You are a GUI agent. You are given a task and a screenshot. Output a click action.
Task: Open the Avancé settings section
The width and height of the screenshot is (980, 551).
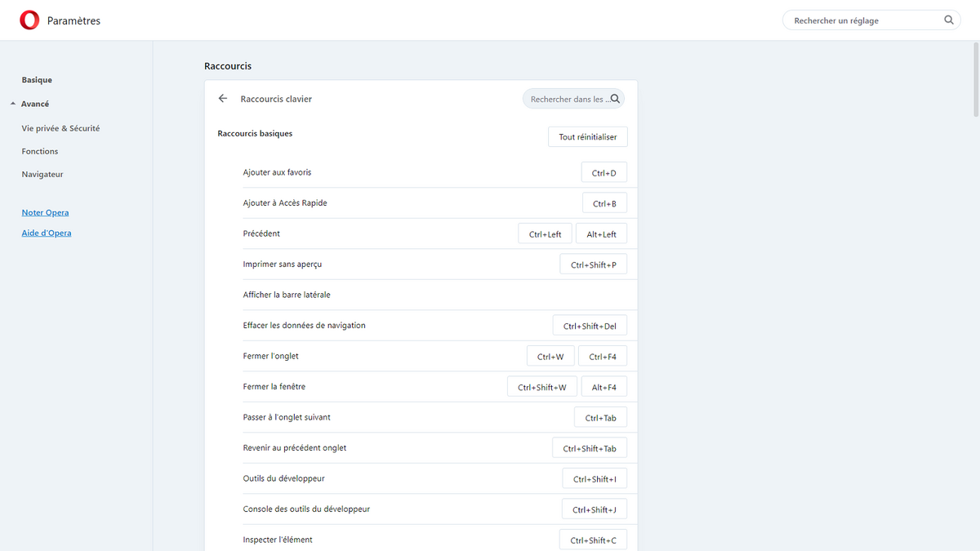(x=35, y=104)
